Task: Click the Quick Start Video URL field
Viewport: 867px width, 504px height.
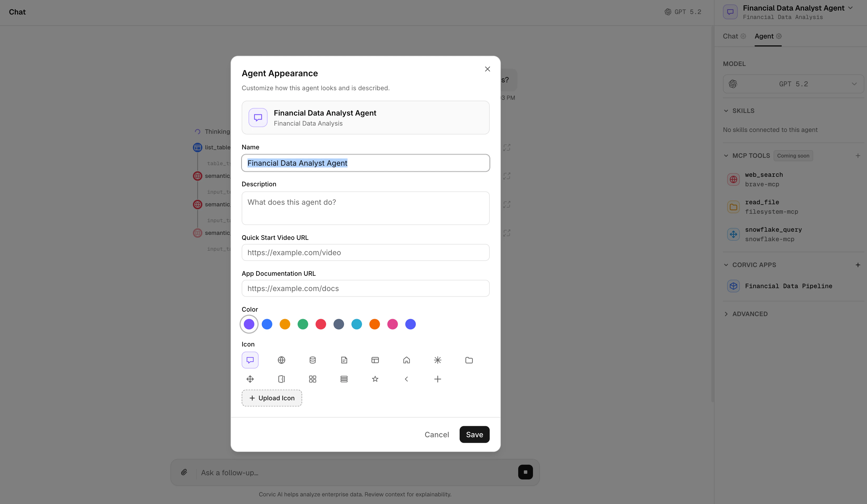Action: 365,252
